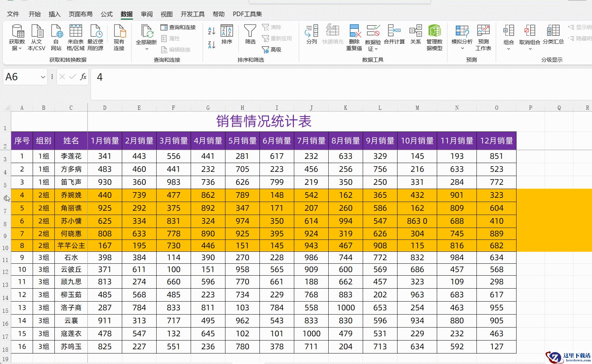Click 预测工作表 forecast sheet icon
This screenshot has width=592, height=364.
484,31
